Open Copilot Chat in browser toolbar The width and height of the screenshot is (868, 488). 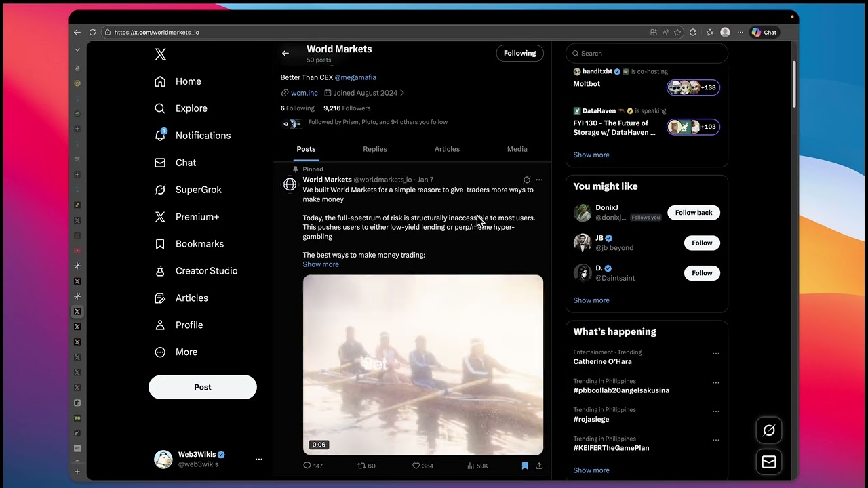pyautogui.click(x=764, y=32)
